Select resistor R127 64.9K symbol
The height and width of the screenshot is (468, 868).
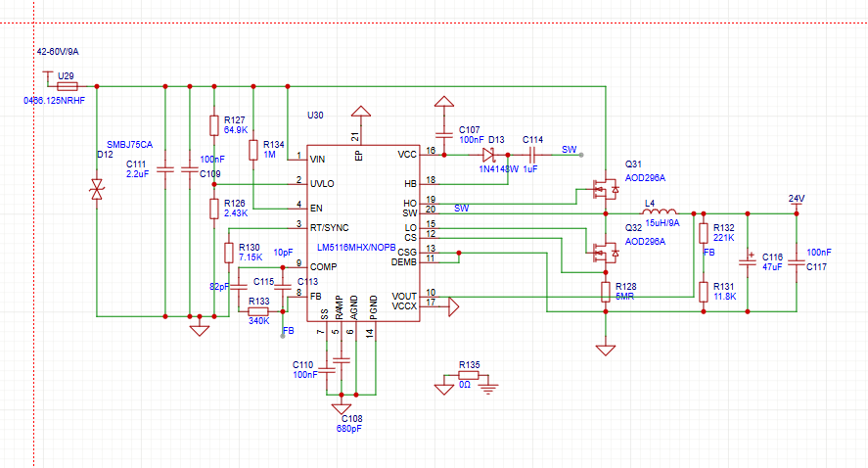pyautogui.click(x=214, y=125)
